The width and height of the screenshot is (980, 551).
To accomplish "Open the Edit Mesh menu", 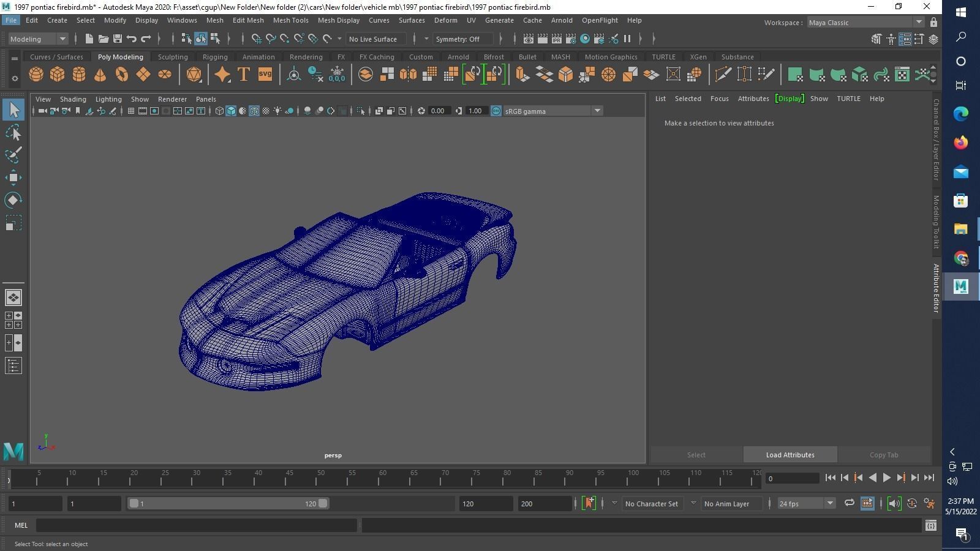I will [248, 20].
